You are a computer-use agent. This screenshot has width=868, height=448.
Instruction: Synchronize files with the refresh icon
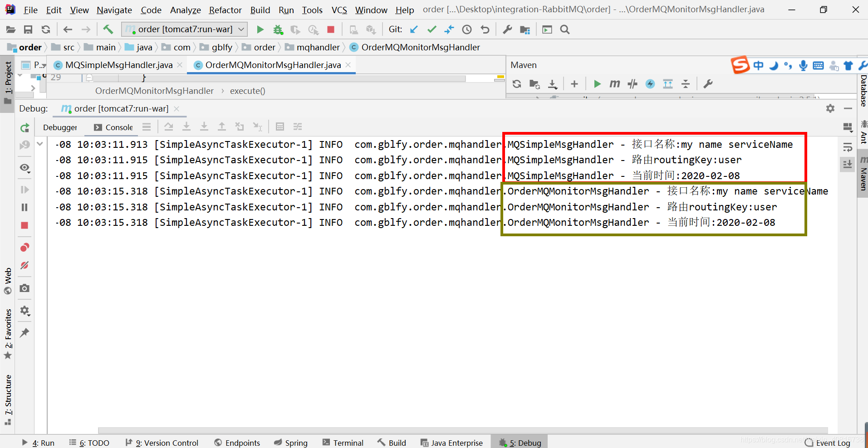click(x=46, y=29)
